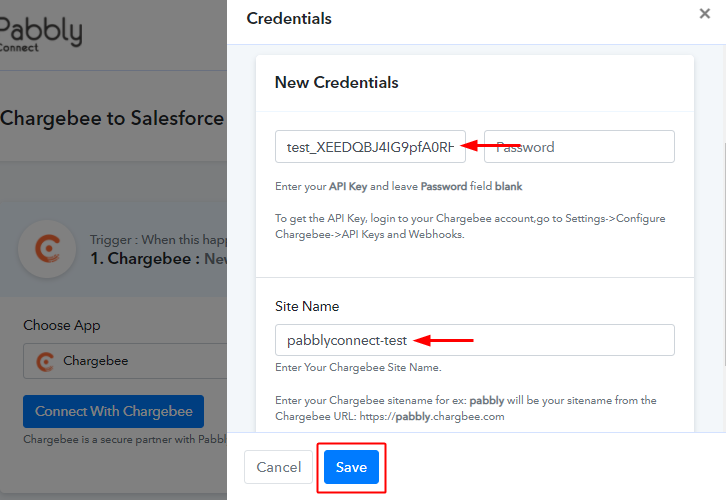Open the Choose App Chargebee dropdown
The width and height of the screenshot is (726, 500).
click(x=125, y=361)
